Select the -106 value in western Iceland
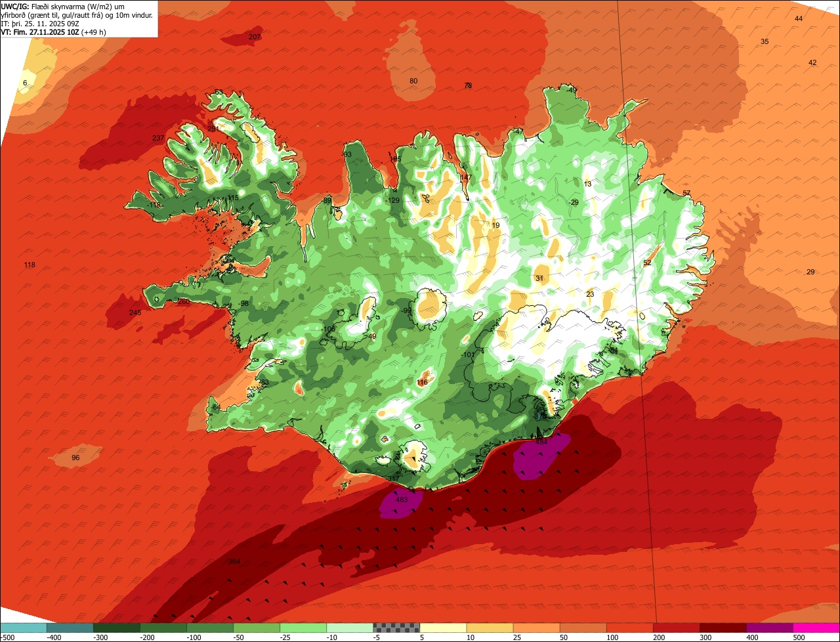The width and height of the screenshot is (840, 642). point(328,329)
